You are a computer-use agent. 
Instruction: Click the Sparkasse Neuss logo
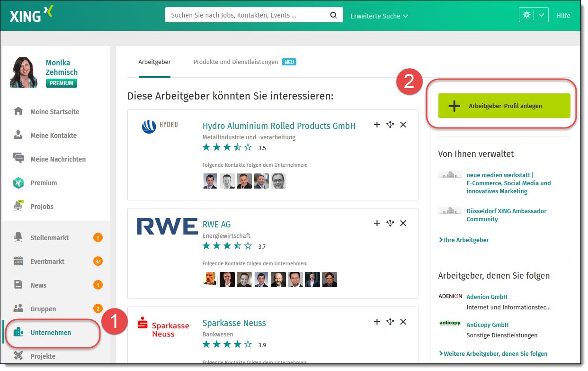click(x=163, y=327)
